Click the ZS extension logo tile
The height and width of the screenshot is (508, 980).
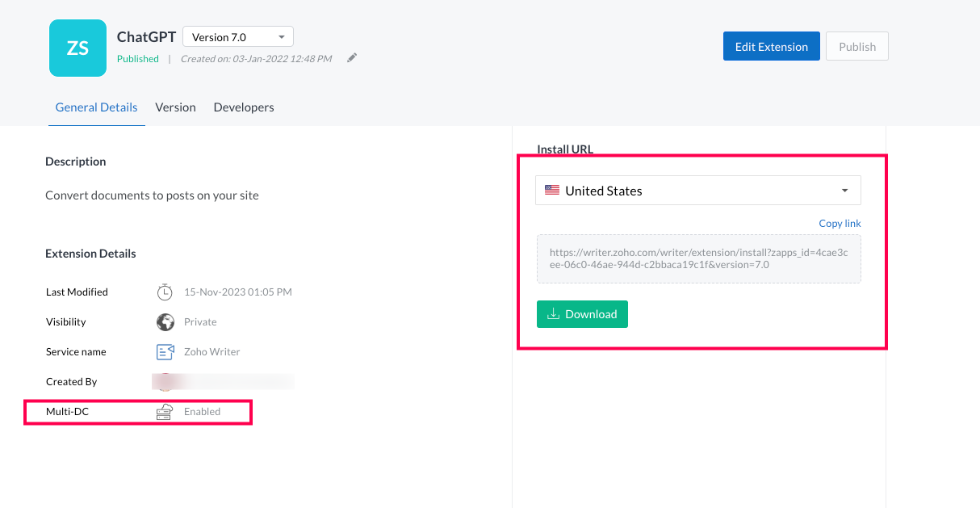pos(77,48)
